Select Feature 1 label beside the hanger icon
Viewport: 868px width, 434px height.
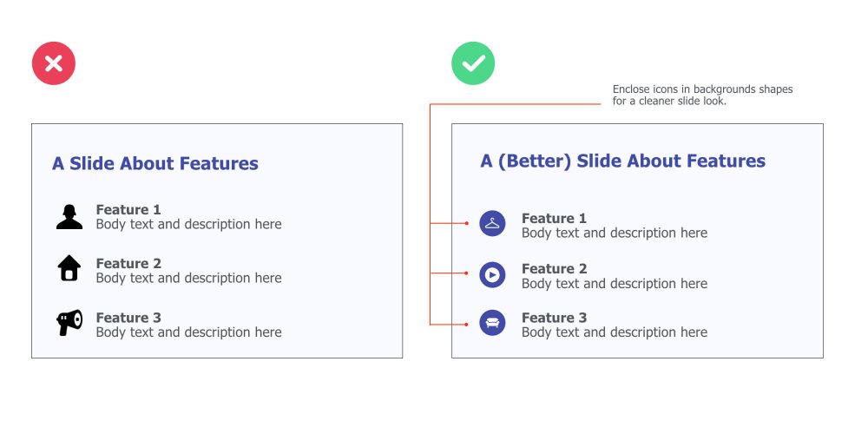pos(554,218)
